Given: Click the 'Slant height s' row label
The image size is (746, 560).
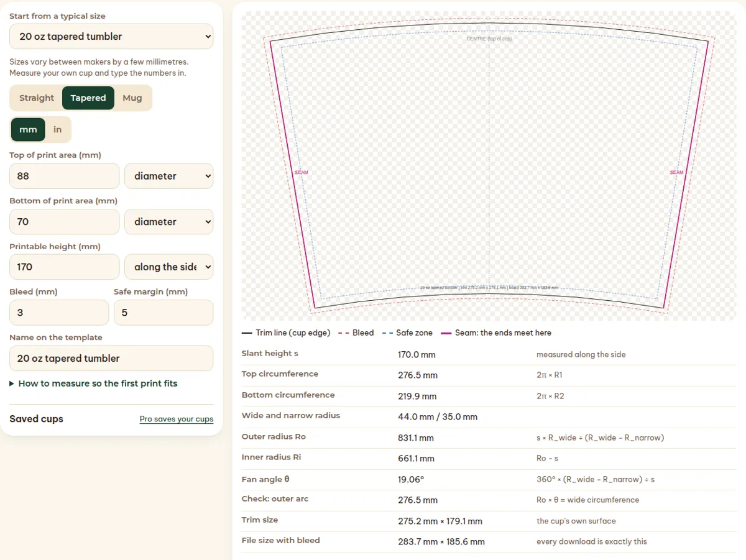Looking at the screenshot, I should point(270,354).
